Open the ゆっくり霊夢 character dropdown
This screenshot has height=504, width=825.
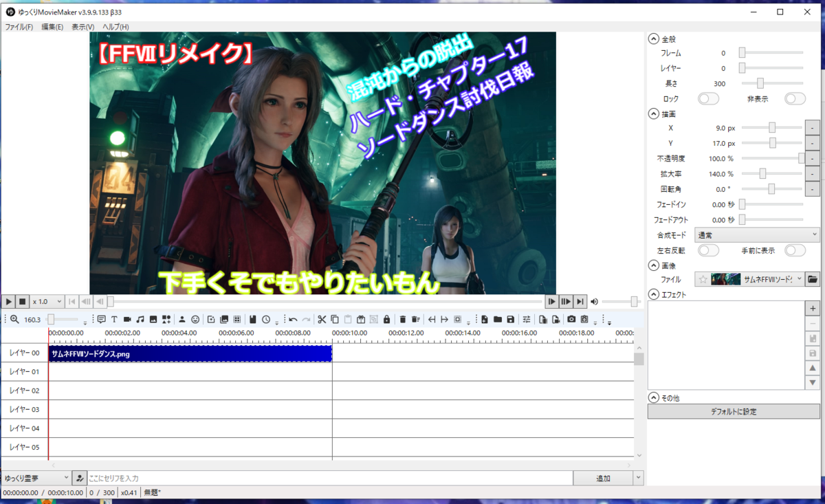pyautogui.click(x=36, y=478)
